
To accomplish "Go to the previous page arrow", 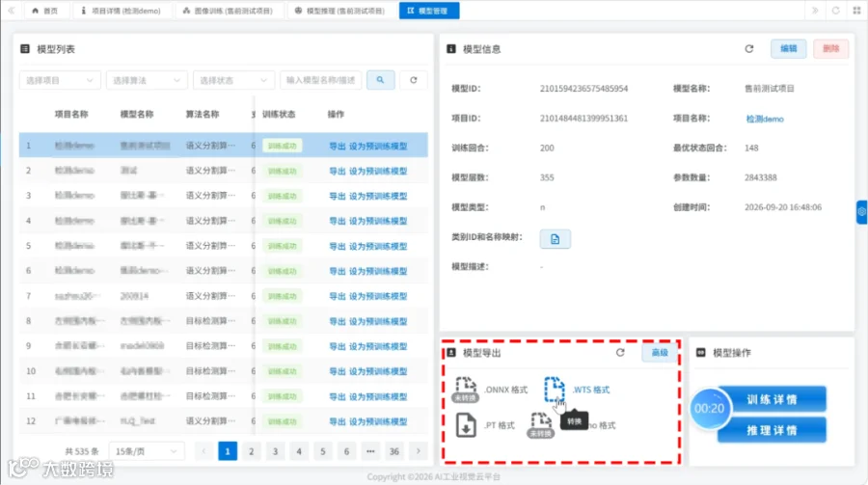I will [x=203, y=451].
